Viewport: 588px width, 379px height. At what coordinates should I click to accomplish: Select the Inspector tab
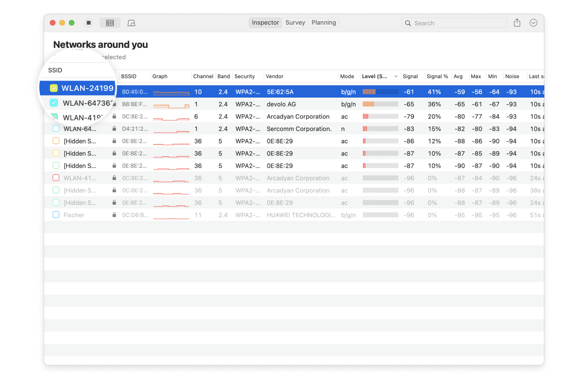coord(265,22)
